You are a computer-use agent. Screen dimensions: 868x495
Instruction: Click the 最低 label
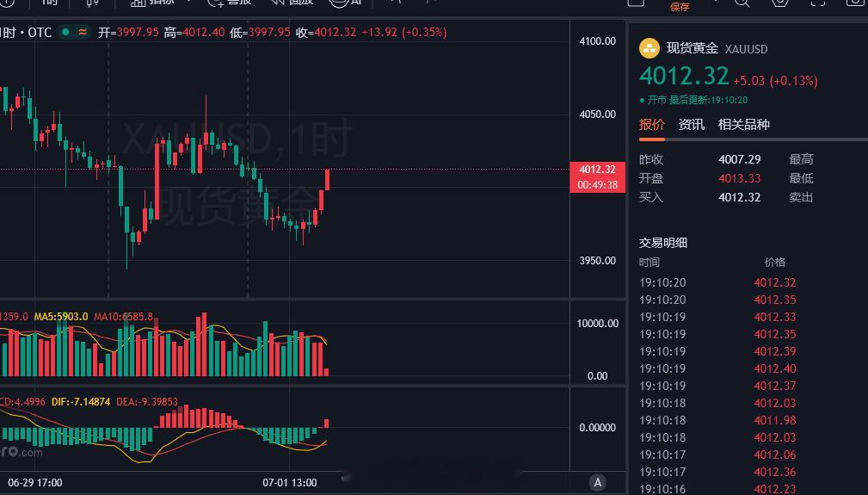(x=801, y=178)
